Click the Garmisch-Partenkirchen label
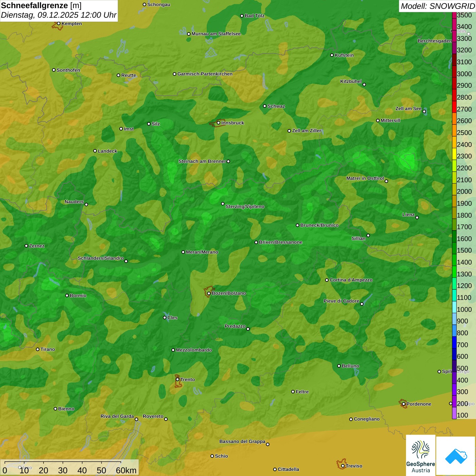 point(205,74)
